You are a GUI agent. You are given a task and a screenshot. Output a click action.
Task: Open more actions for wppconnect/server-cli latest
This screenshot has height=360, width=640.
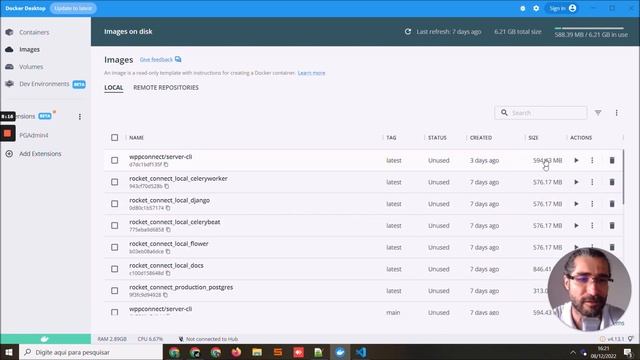(592, 160)
